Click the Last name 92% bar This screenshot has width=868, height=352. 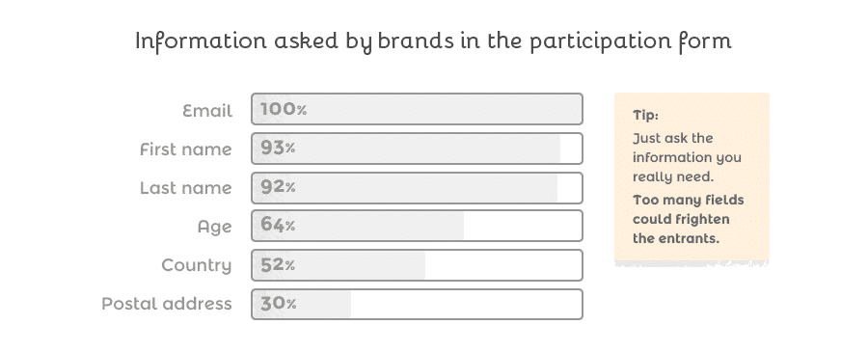417,188
